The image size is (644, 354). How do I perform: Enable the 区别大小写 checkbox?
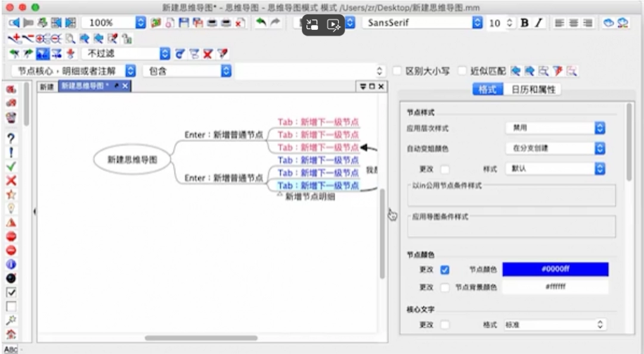396,71
